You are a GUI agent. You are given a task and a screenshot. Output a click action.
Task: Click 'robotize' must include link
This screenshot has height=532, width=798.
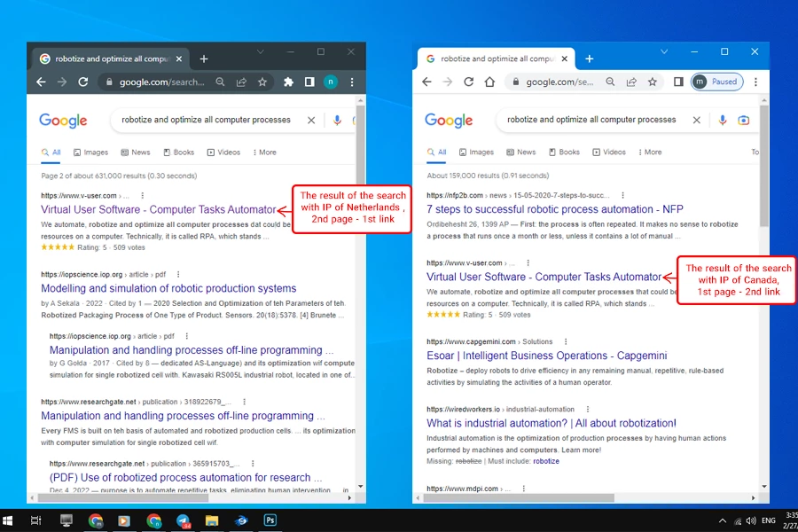tap(546, 461)
